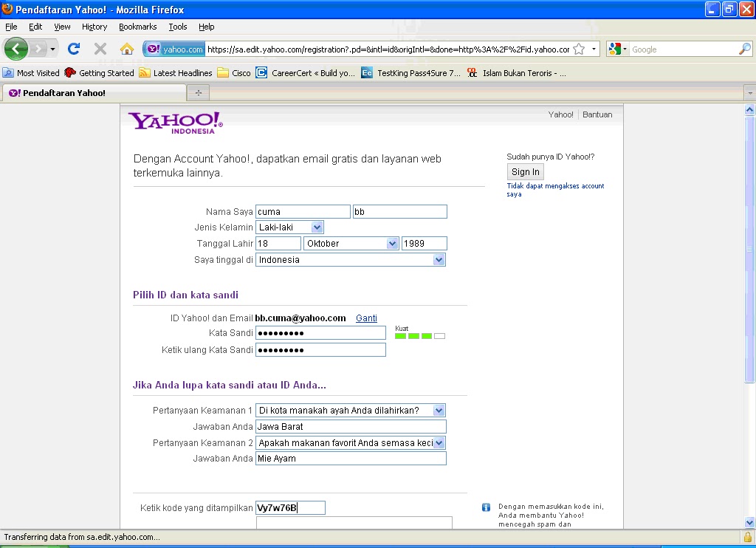Open the Help menu

pyautogui.click(x=207, y=27)
